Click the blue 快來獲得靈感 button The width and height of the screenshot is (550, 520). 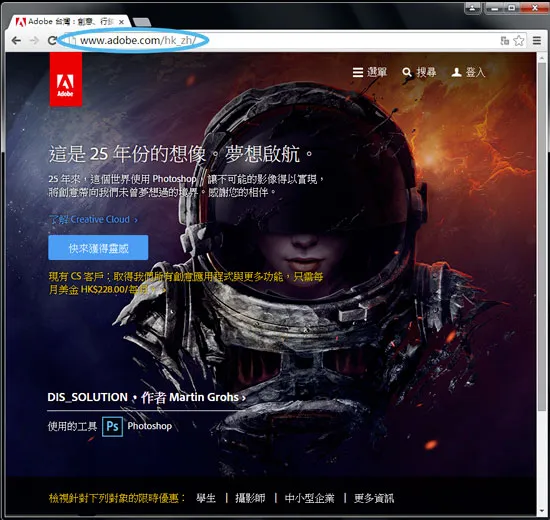click(x=98, y=248)
